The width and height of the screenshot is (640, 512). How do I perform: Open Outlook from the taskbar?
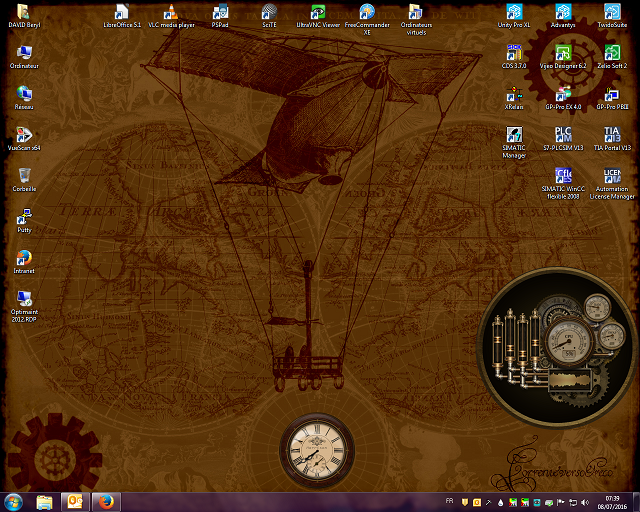pyautogui.click(x=75, y=501)
